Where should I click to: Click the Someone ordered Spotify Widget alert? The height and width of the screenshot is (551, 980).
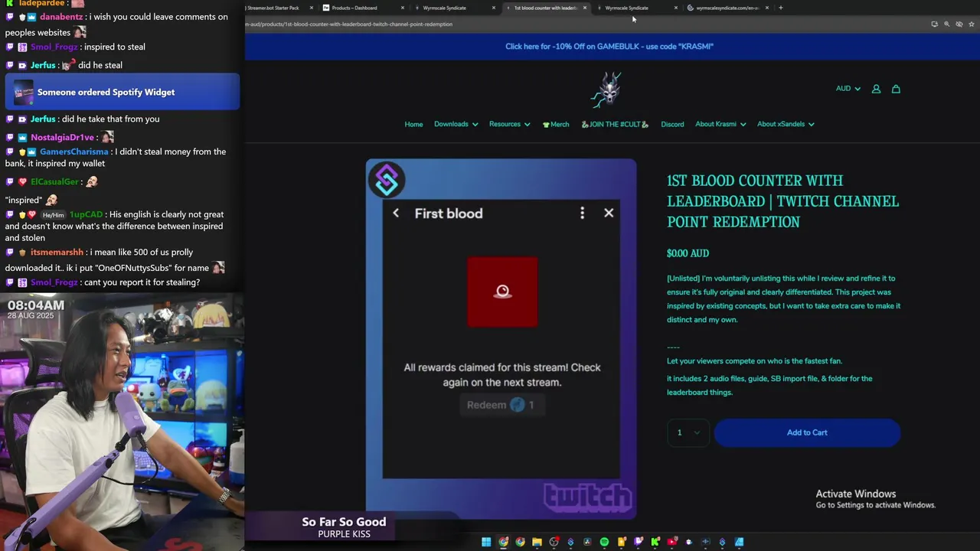122,92
